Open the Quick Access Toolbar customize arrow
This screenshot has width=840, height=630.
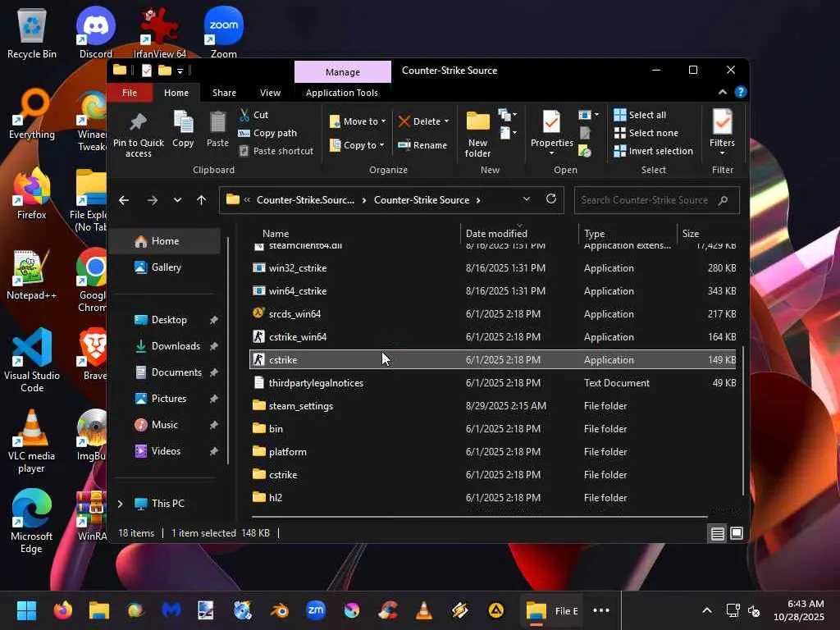[x=180, y=71]
